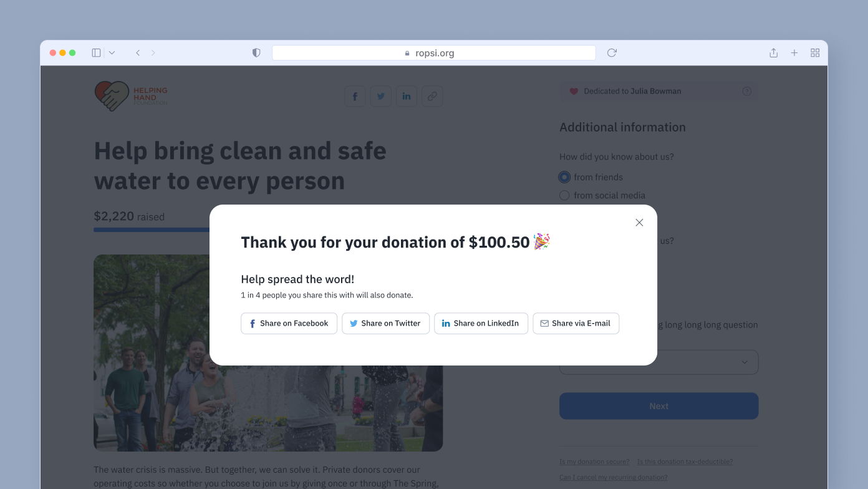The height and width of the screenshot is (489, 868).
Task: Open the 'Is my donation secure?' link
Action: pos(594,462)
